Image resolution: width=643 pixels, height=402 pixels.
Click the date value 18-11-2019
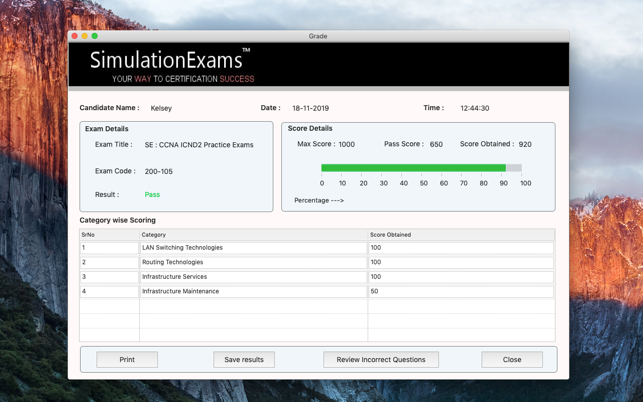pos(310,108)
